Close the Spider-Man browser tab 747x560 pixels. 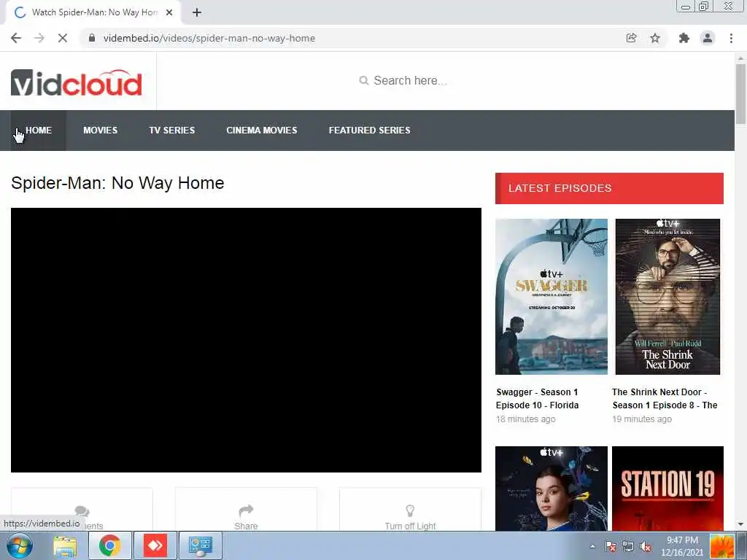pyautogui.click(x=169, y=13)
